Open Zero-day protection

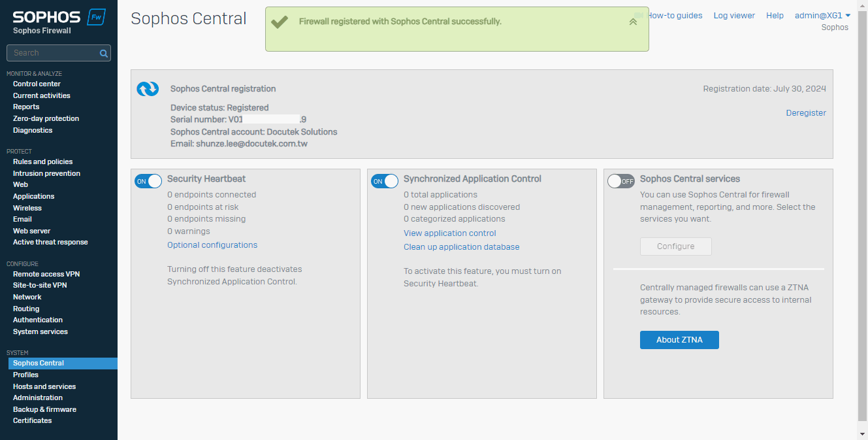pos(46,118)
